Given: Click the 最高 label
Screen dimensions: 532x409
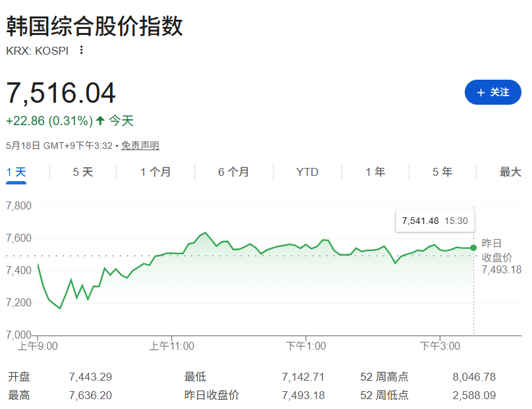Looking at the screenshot, I should [x=19, y=395].
